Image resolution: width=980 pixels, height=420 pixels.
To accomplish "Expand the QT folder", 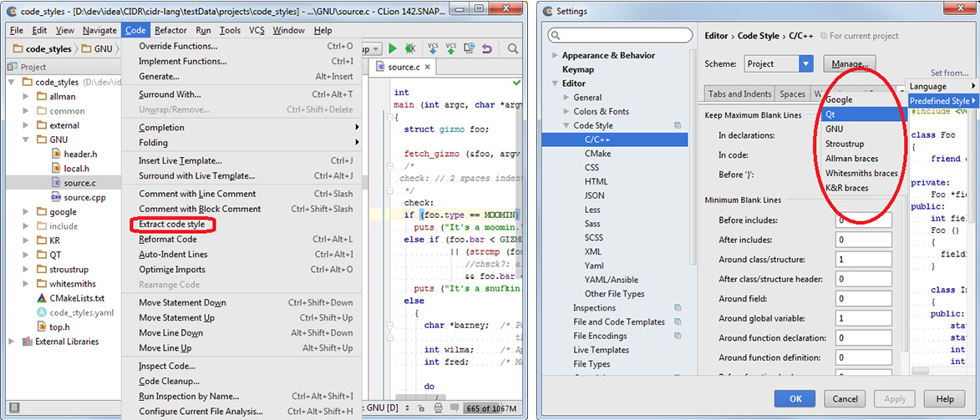I will tap(26, 255).
